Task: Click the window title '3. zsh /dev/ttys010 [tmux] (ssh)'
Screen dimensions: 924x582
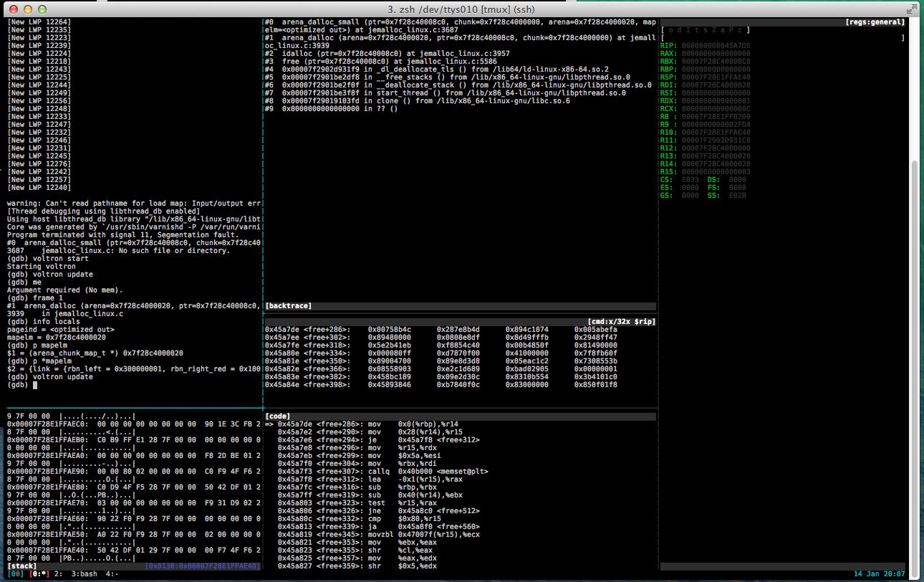Action: pyautogui.click(x=461, y=9)
